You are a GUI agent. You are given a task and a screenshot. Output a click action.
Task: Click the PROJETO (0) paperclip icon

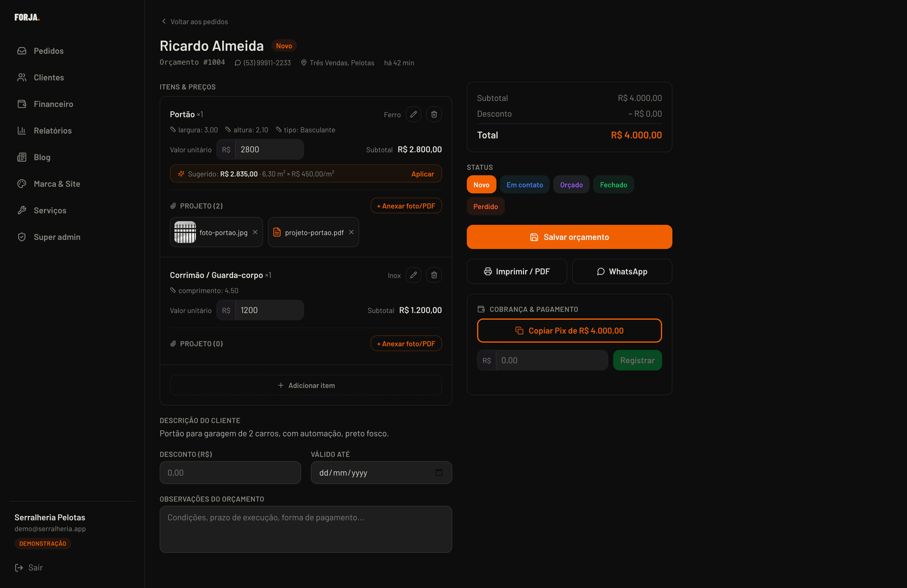[x=174, y=344]
